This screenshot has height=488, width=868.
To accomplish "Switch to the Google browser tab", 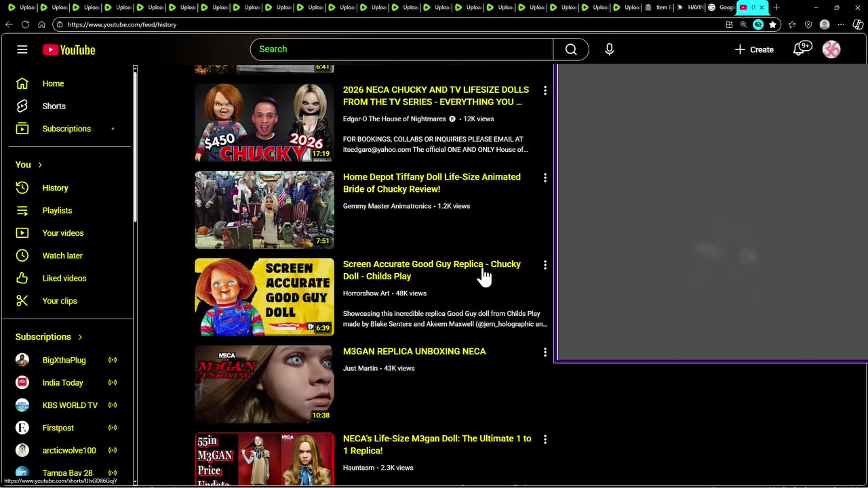I will (721, 7).
